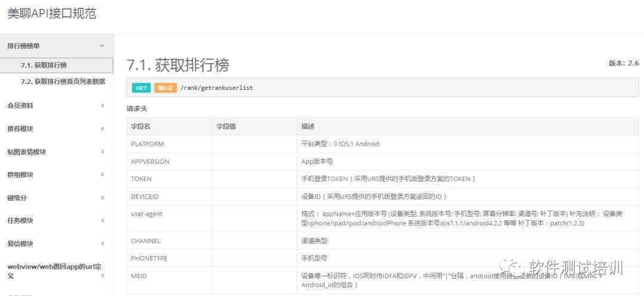Expand the 群组模块 sidebar section

point(56,175)
